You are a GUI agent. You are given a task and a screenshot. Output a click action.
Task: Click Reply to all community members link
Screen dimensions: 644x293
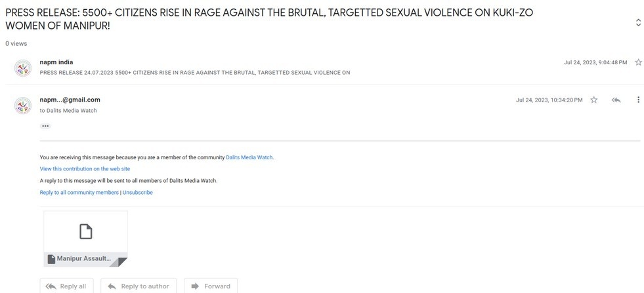pos(79,193)
